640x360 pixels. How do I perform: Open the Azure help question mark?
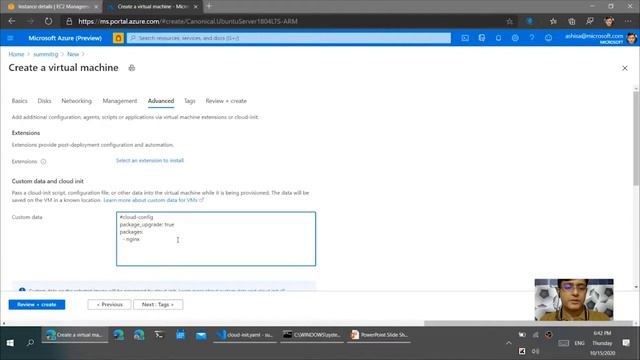[x=532, y=38]
